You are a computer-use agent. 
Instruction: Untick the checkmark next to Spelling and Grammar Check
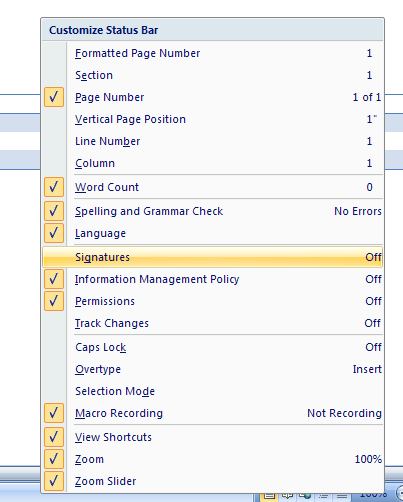click(54, 211)
